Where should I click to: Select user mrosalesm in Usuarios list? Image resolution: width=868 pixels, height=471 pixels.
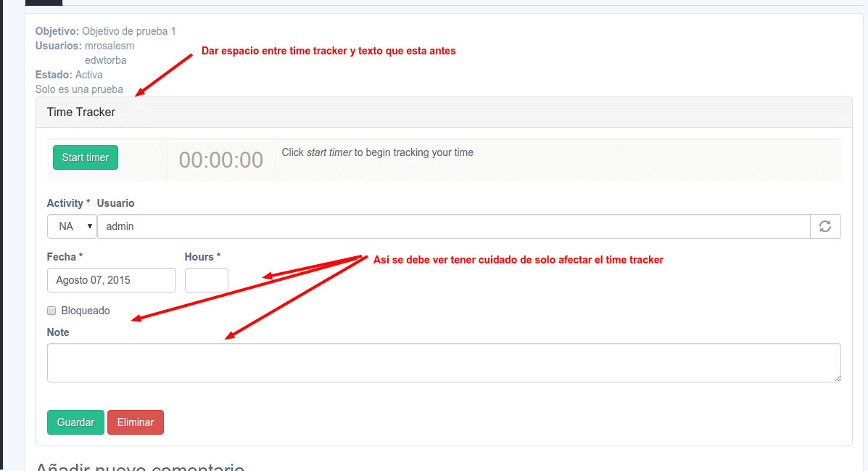coord(109,46)
